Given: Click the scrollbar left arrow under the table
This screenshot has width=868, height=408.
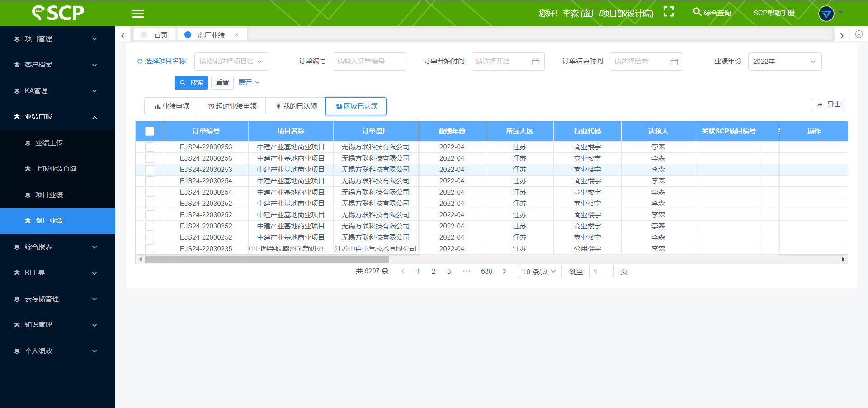Looking at the screenshot, I should click(x=141, y=259).
